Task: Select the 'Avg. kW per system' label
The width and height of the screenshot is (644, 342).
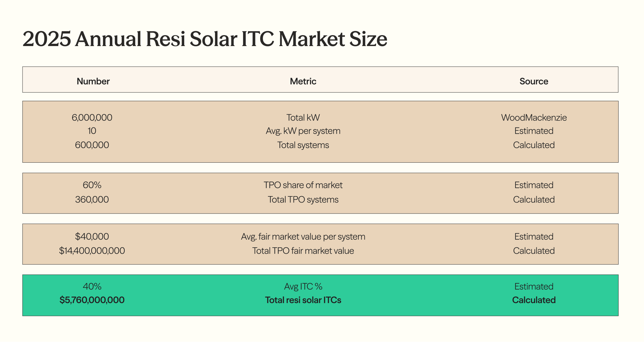Action: [303, 131]
